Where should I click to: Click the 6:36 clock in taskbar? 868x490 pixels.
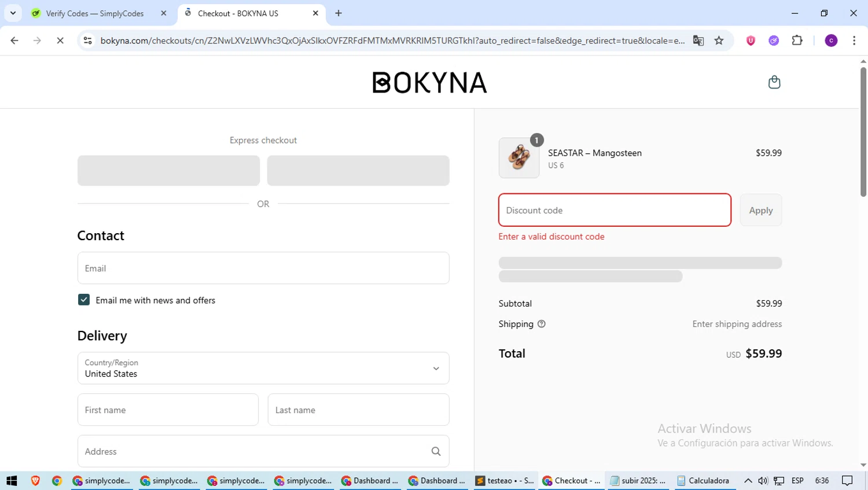click(822, 481)
